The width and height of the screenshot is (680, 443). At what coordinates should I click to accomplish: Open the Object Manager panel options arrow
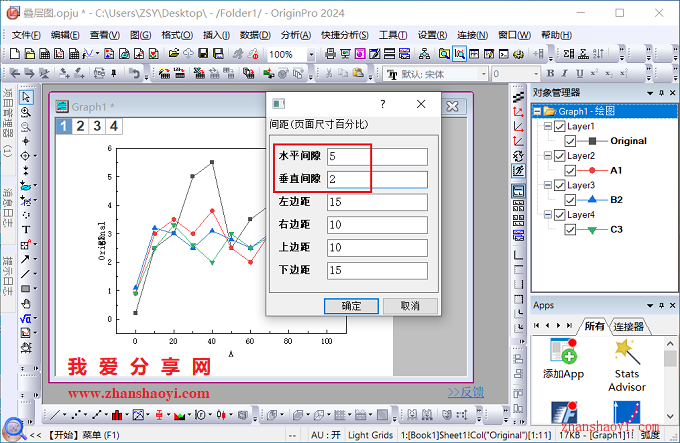click(x=650, y=93)
